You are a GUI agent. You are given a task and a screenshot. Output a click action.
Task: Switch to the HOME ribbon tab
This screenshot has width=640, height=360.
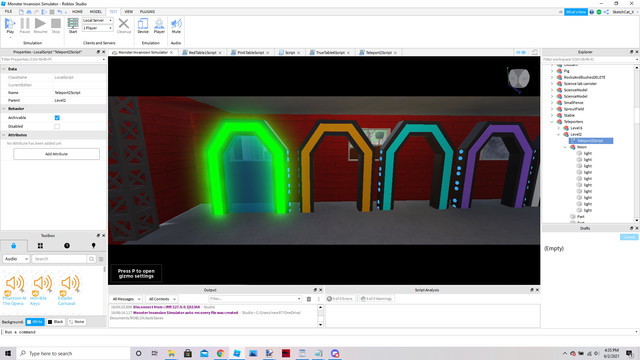pos(77,12)
